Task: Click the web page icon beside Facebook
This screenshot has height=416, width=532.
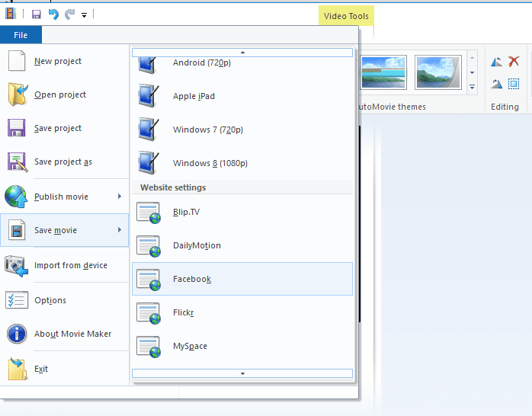Action: [x=149, y=280]
